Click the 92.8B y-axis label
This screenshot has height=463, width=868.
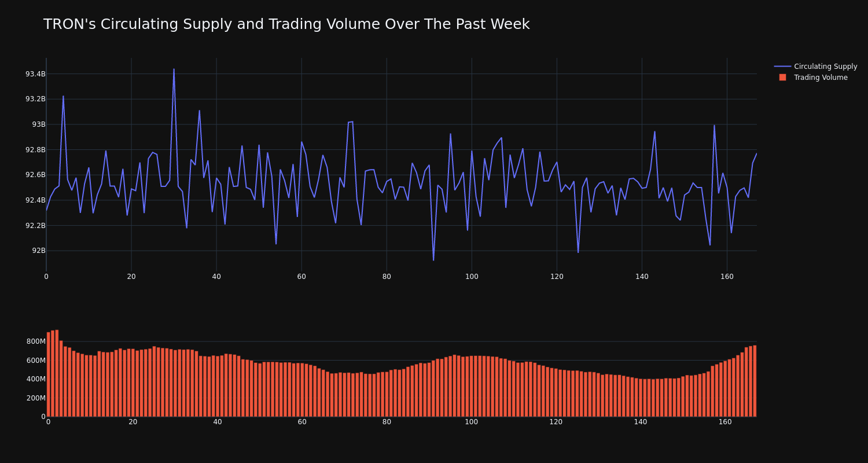point(35,150)
